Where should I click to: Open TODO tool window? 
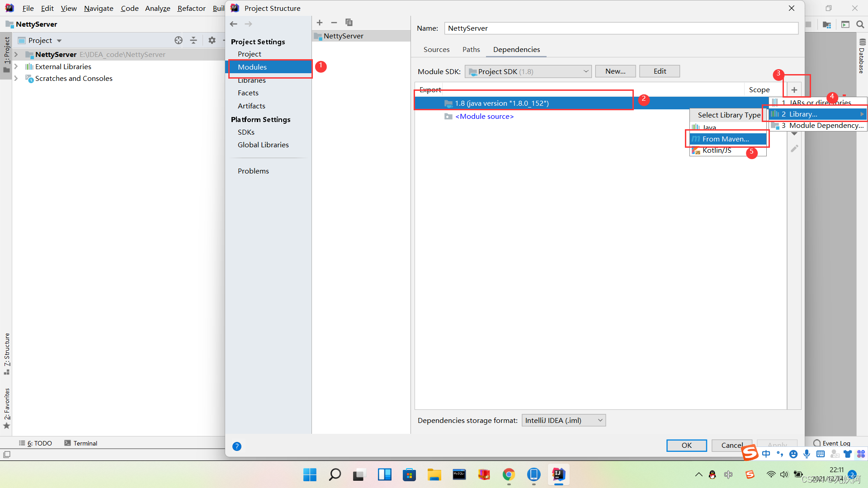pyautogui.click(x=35, y=443)
